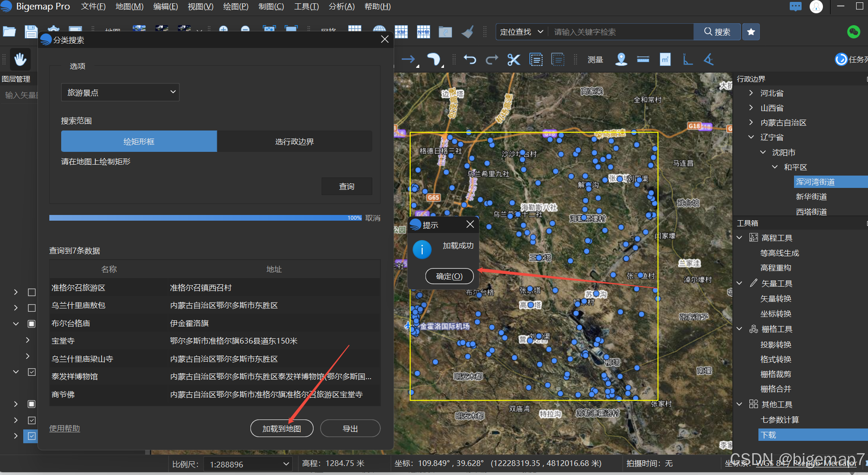Open the 编辑(E) menu
The image size is (868, 475).
tap(166, 7)
